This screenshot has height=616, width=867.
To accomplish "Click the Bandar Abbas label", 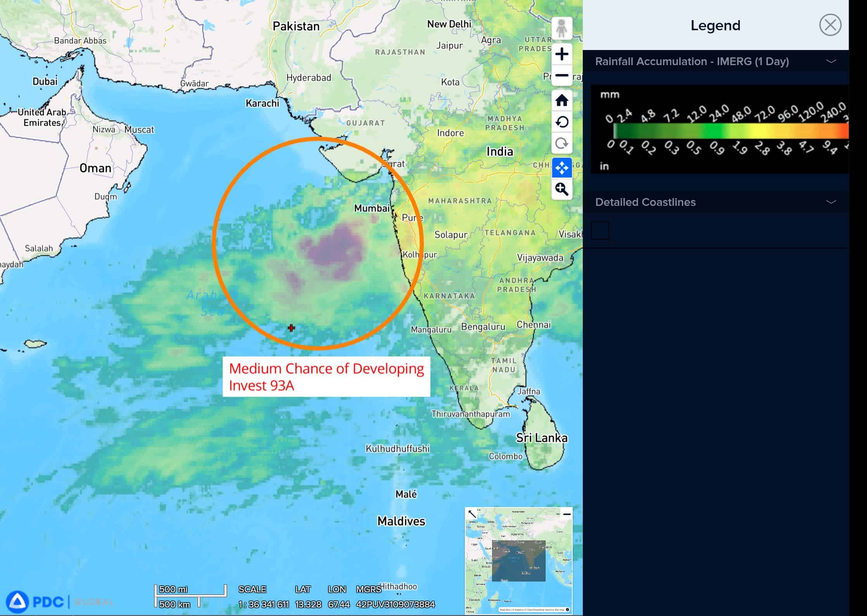I will point(80,41).
